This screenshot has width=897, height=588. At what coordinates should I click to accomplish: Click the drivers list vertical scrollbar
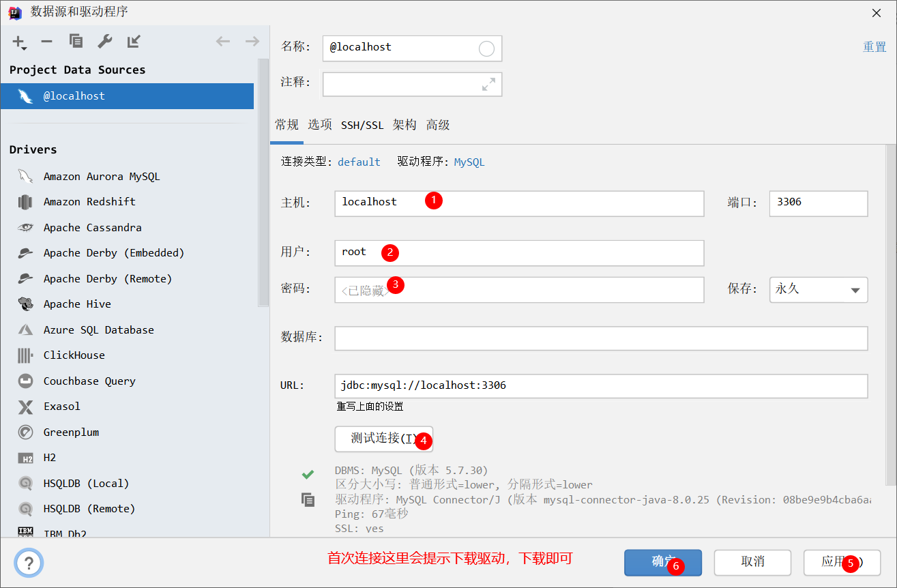(263, 183)
